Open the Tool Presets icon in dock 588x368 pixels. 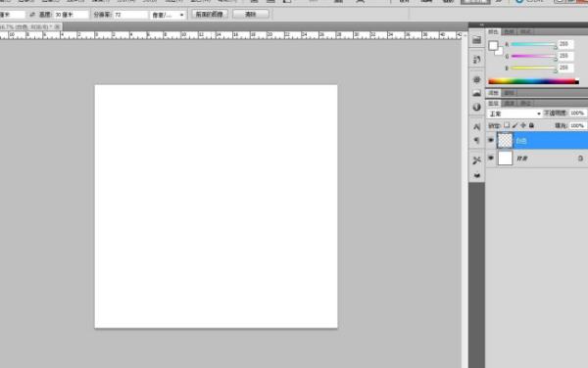[x=476, y=161]
